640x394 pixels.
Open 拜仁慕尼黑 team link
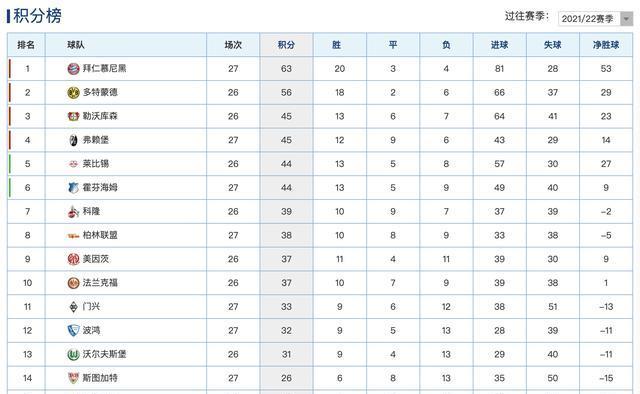coord(104,69)
